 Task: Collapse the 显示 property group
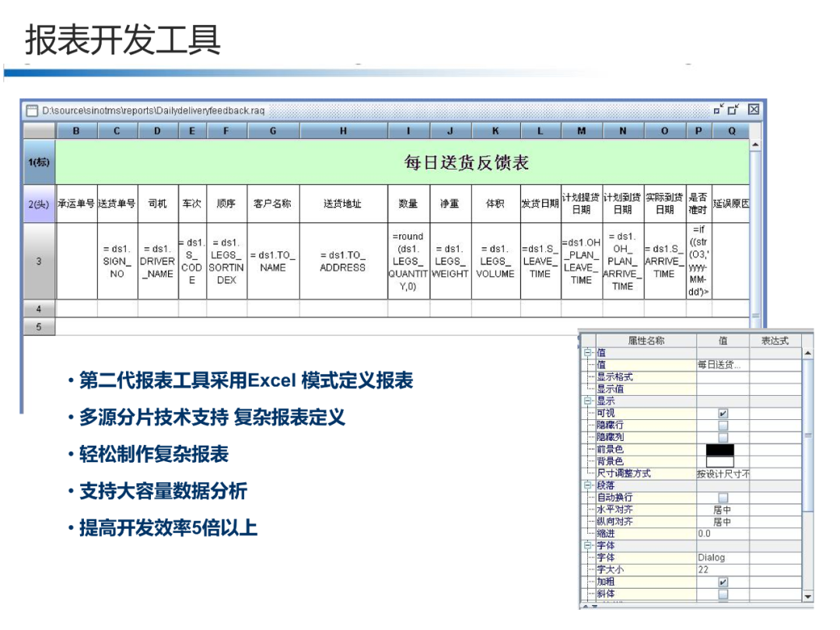(x=588, y=401)
